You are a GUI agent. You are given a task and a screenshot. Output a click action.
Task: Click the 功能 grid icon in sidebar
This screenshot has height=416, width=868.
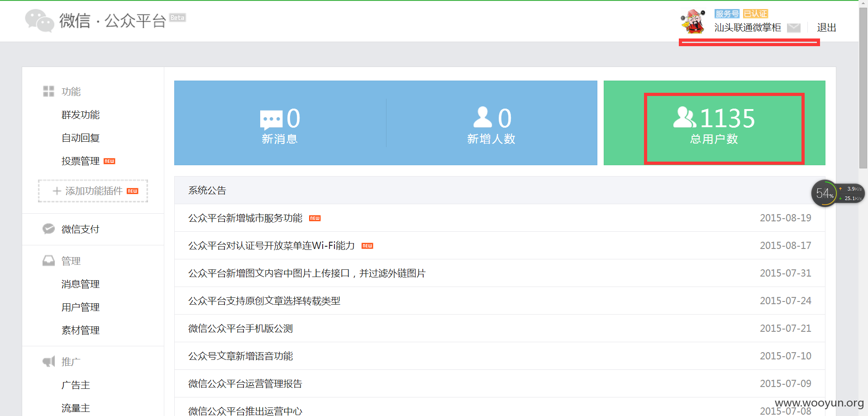click(x=48, y=91)
